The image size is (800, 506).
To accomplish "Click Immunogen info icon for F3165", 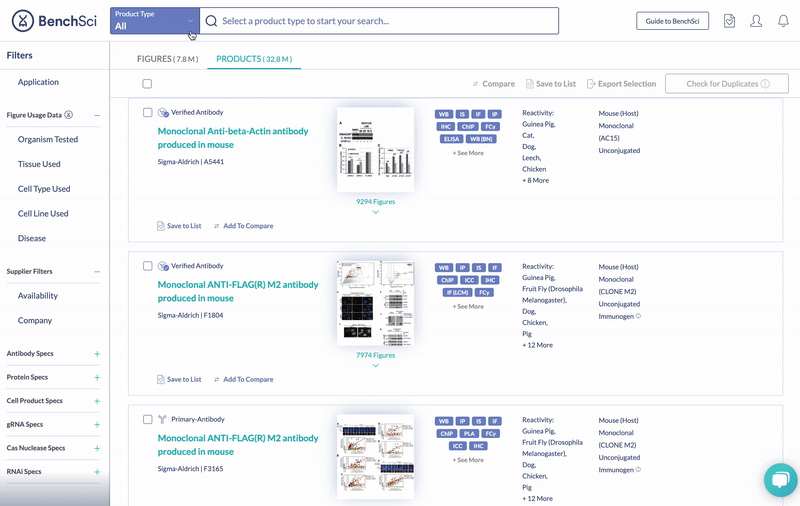I will tap(638, 470).
